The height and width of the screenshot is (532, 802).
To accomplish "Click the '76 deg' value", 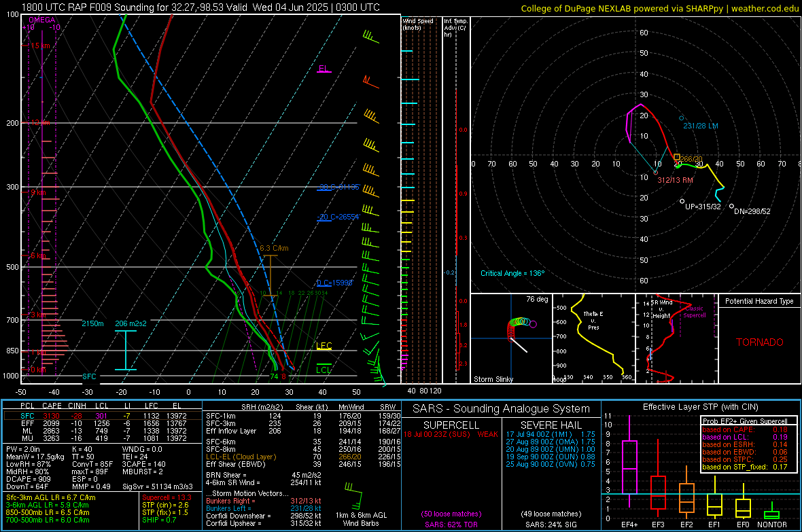I will (x=537, y=299).
